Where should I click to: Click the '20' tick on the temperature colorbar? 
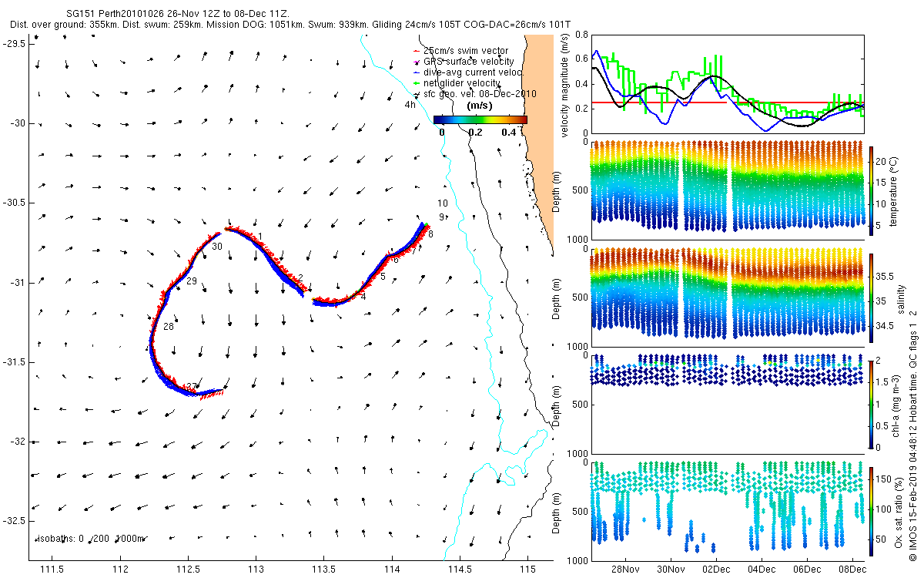[883, 163]
